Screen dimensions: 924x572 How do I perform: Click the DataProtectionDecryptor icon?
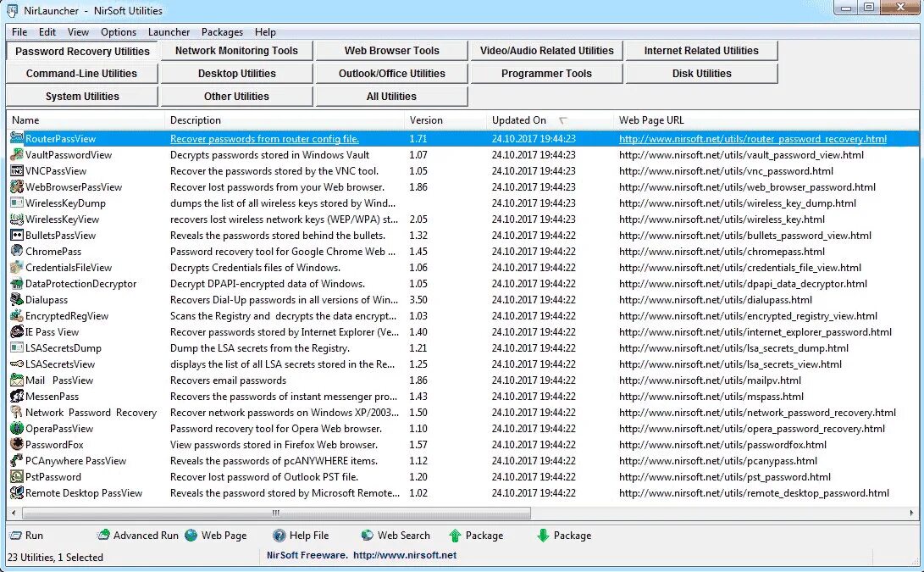tap(16, 284)
